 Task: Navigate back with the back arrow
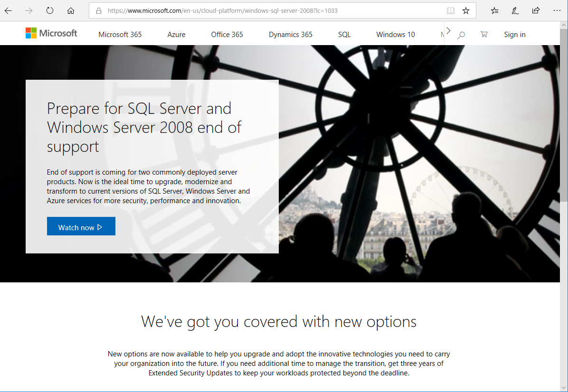click(8, 10)
